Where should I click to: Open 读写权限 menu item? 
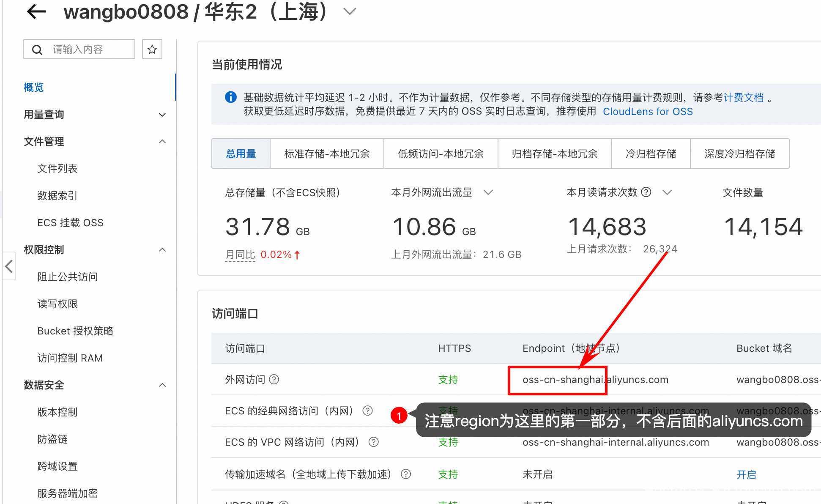coord(57,304)
